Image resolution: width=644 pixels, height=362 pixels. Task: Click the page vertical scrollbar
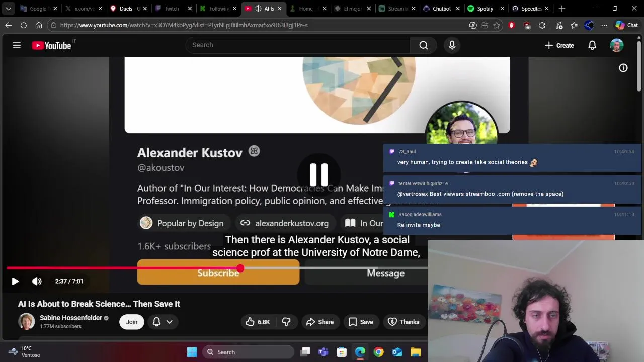tap(639, 65)
